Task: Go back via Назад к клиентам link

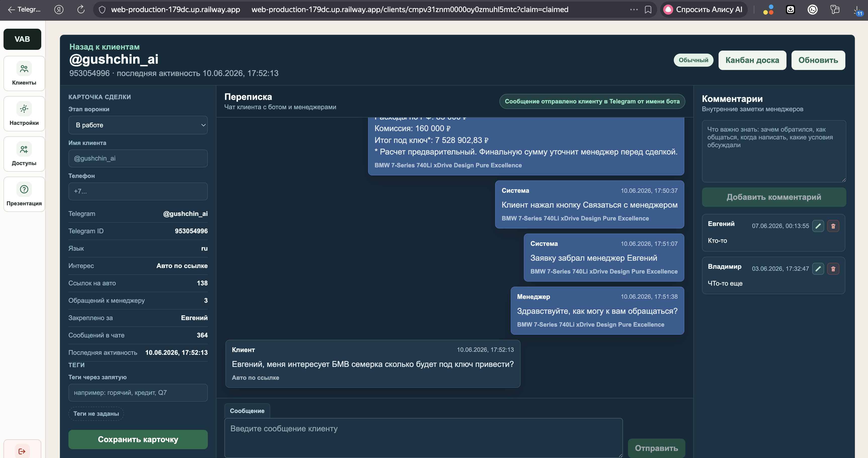Action: 104,47
